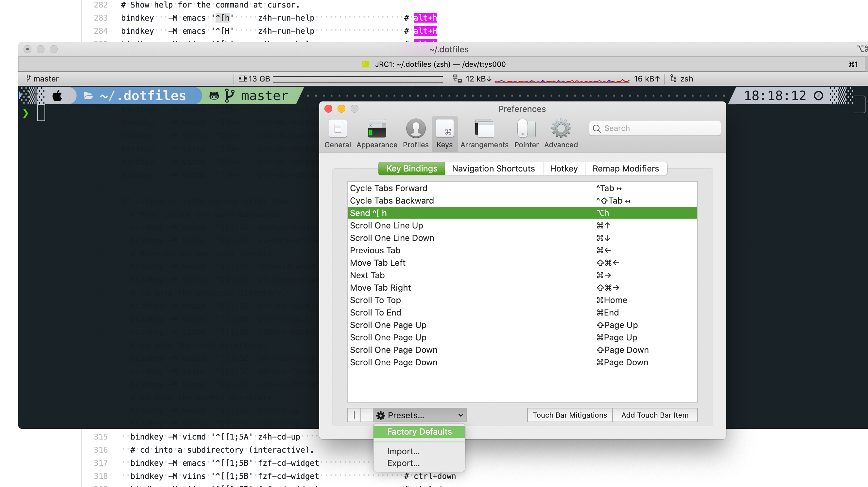Viewport: 868px width, 487px height.
Task: Click the Add Touch Bar Item button
Action: click(655, 415)
